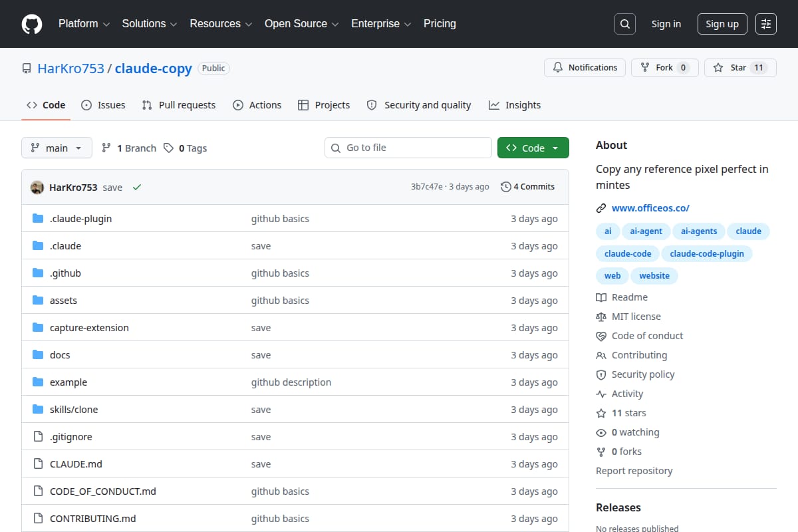
Task: Open the Releases heading link
Action: point(618,507)
